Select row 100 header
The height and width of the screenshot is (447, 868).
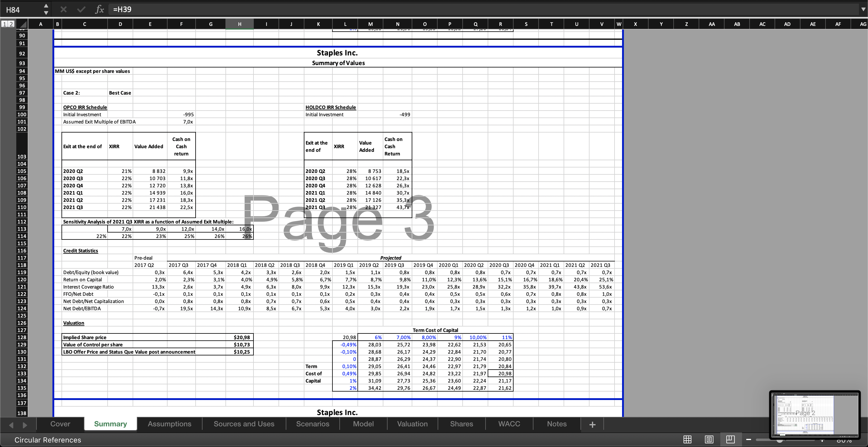pyautogui.click(x=22, y=114)
